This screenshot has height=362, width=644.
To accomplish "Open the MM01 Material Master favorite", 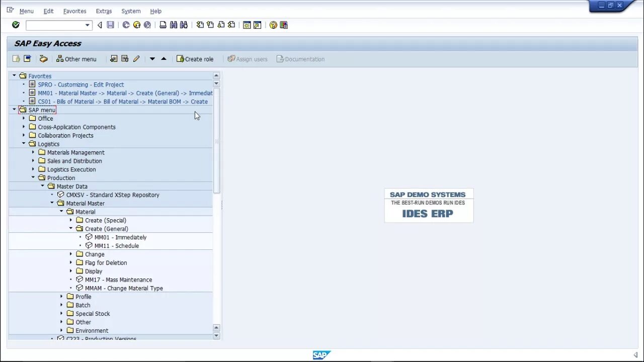I will point(125,93).
